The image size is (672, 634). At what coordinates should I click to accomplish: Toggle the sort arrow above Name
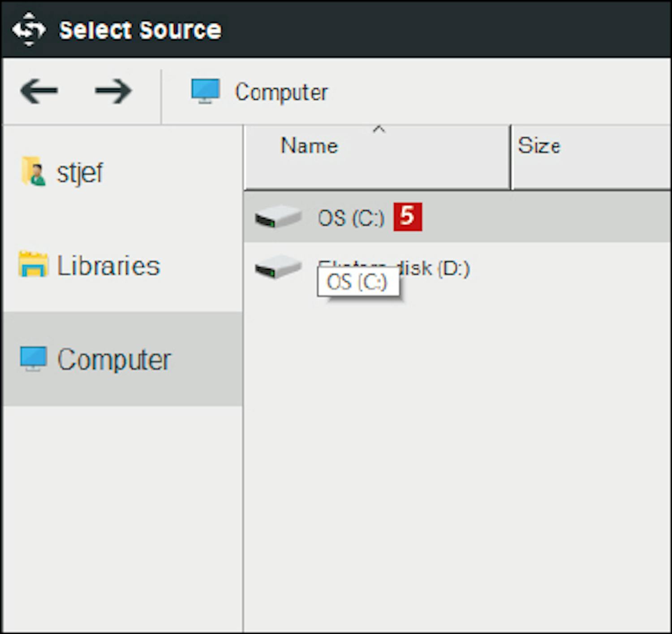point(379,129)
